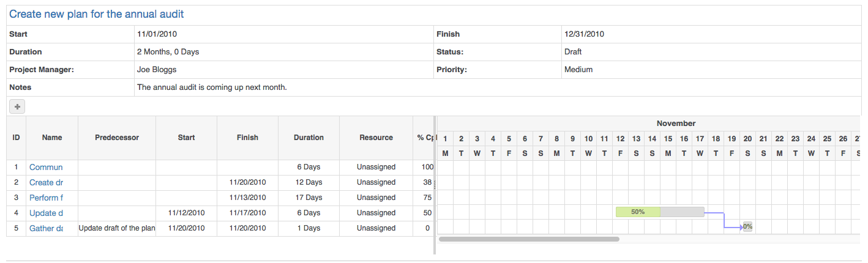Viewport: 868px width, 263px height.
Task: Select the 0% milestone bar in Gantt chart
Action: pyautogui.click(x=747, y=226)
